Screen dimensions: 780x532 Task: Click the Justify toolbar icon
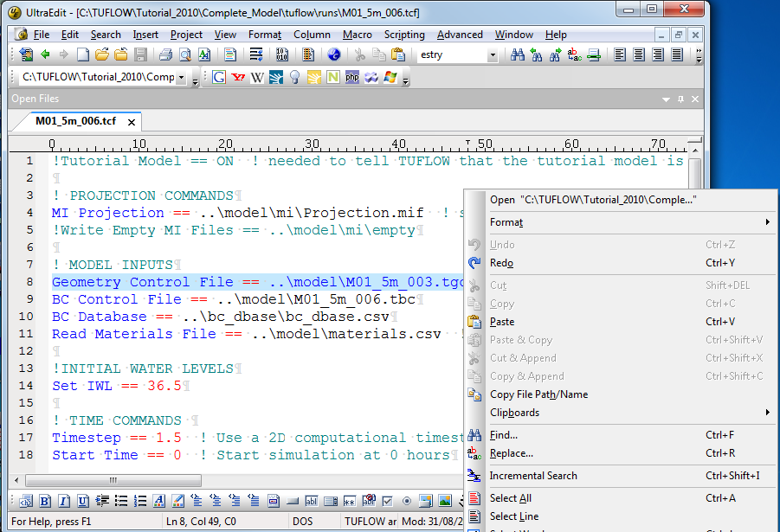pyautogui.click(x=676, y=54)
